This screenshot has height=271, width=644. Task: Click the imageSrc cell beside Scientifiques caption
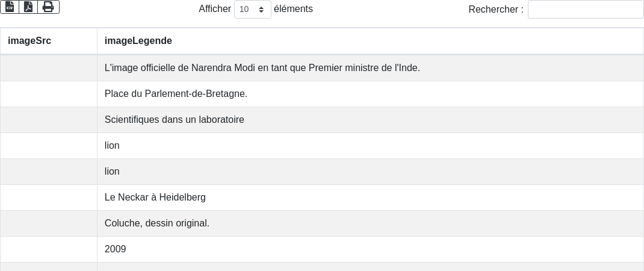coord(49,120)
